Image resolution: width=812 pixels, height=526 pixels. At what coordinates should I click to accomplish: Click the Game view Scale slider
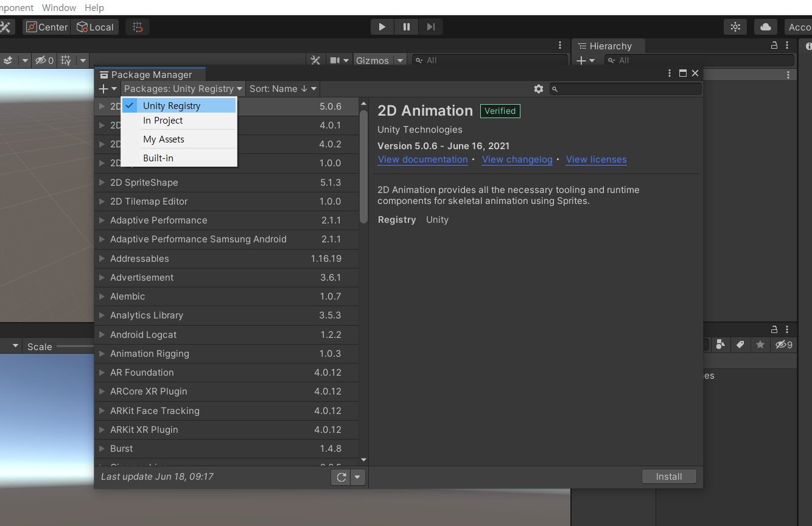tap(76, 346)
